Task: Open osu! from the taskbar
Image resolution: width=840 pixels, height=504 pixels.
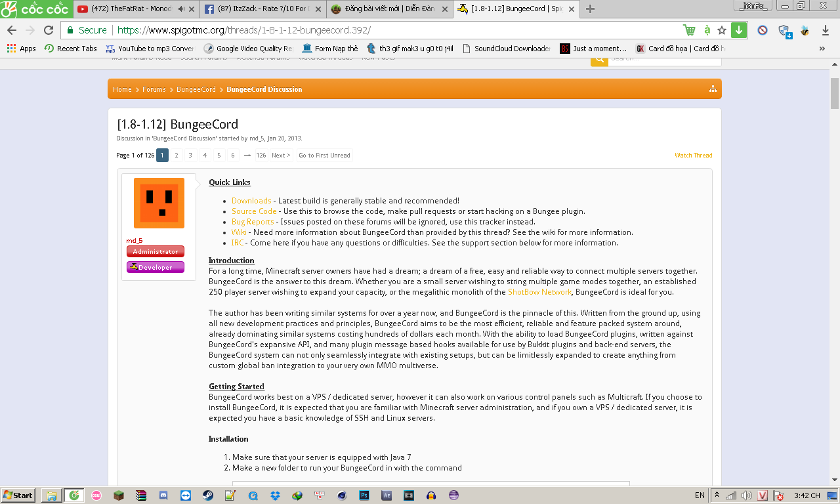Action: [x=96, y=495]
